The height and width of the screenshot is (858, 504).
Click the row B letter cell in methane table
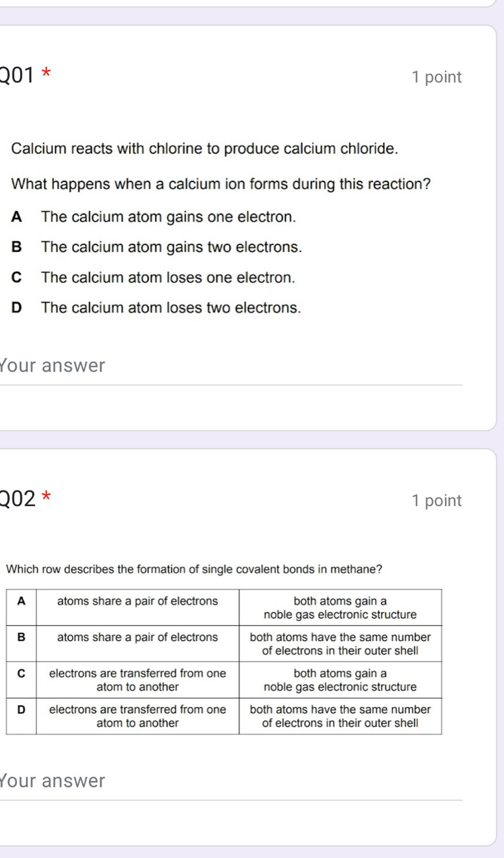click(21, 643)
